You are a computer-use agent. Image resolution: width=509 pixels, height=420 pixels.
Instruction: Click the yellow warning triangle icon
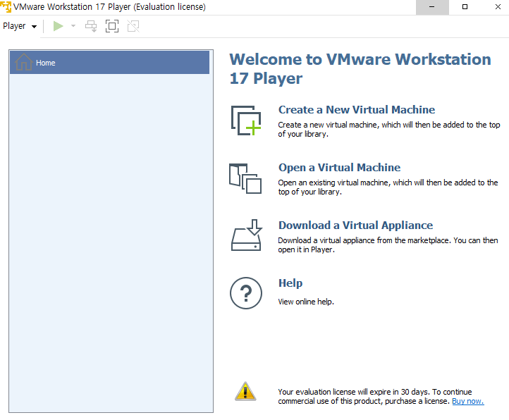click(x=245, y=391)
